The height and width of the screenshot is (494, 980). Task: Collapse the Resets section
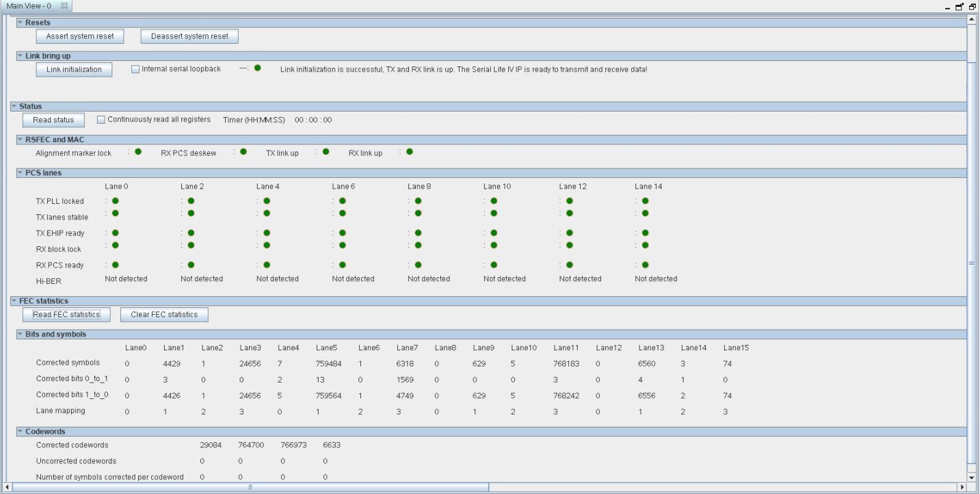point(20,23)
